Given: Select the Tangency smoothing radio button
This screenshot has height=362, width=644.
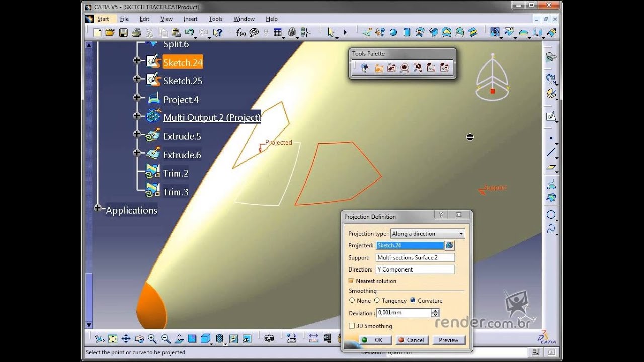Looking at the screenshot, I should (x=377, y=300).
